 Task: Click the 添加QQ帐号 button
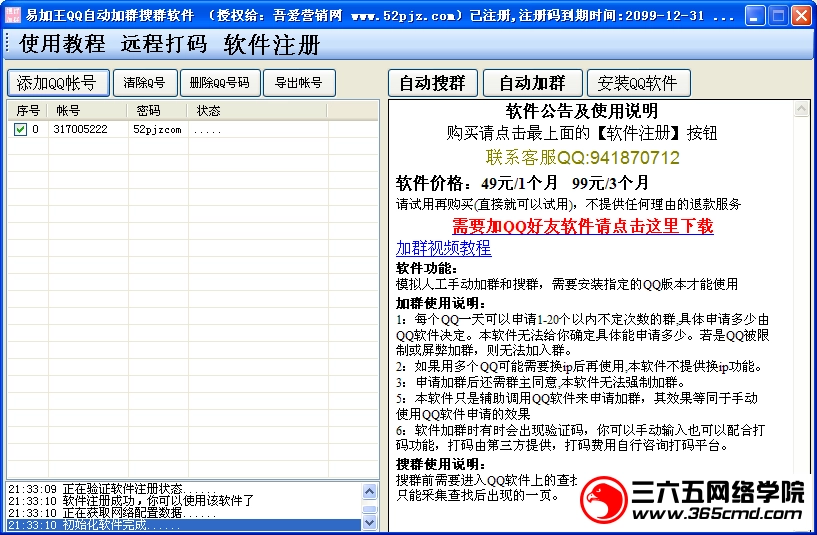(x=58, y=83)
